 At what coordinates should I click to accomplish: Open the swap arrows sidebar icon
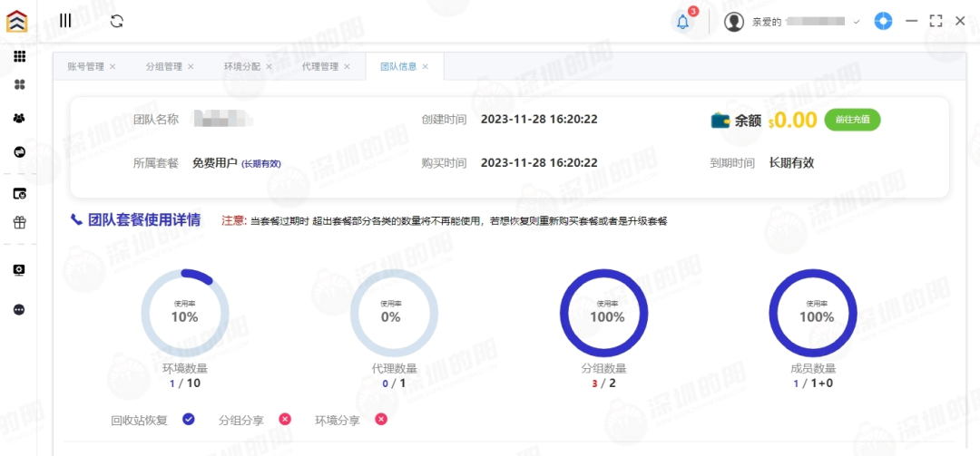tap(19, 151)
